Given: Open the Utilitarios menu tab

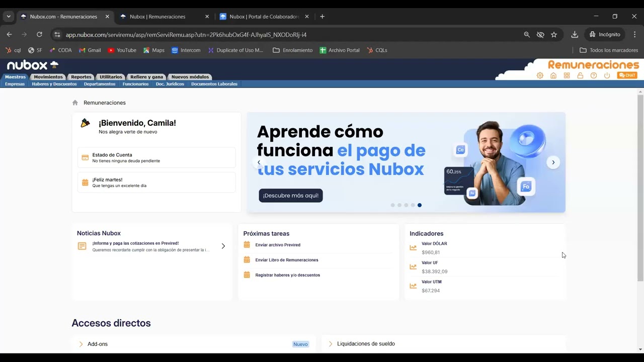Looking at the screenshot, I should click(111, 77).
